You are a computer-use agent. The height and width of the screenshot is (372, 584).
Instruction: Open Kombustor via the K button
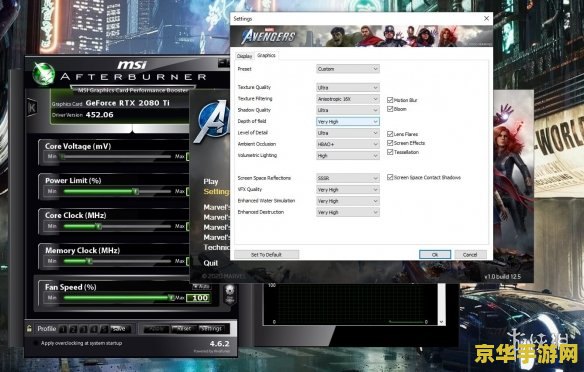point(32,108)
